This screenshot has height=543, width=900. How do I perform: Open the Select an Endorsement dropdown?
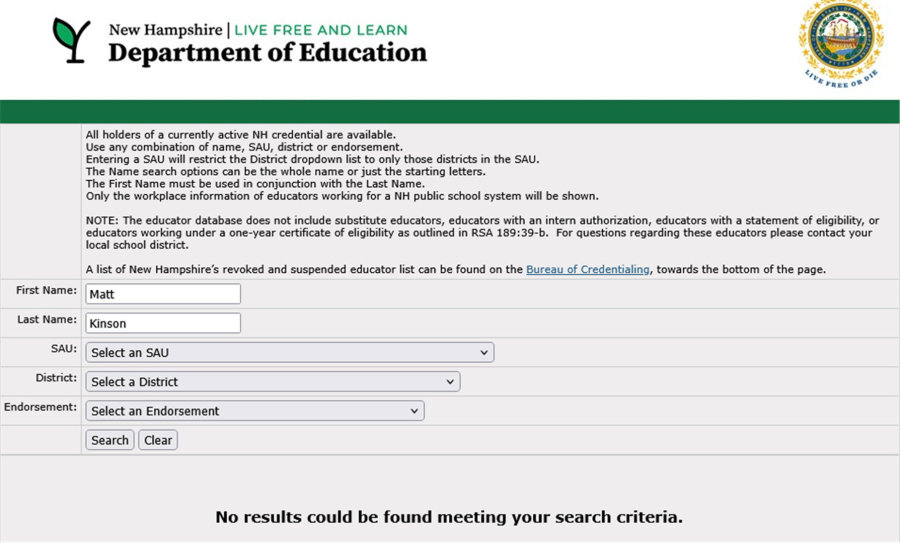pos(255,411)
